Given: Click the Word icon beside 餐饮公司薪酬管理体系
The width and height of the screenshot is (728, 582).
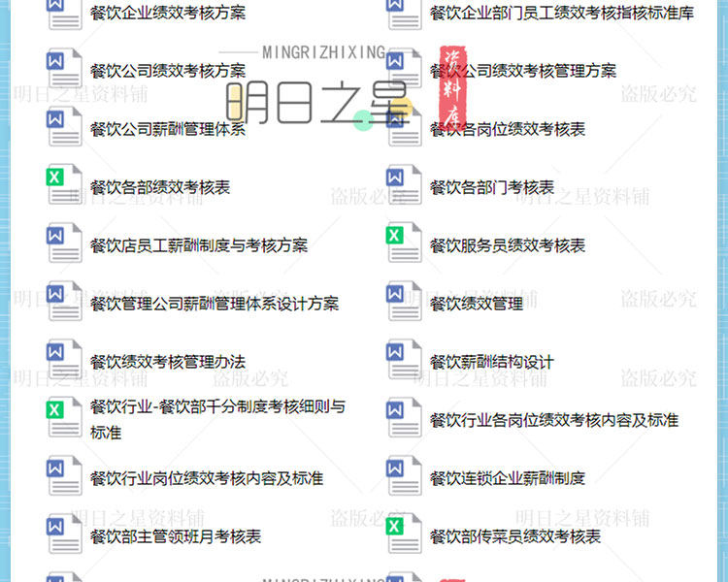Looking at the screenshot, I should [64, 126].
